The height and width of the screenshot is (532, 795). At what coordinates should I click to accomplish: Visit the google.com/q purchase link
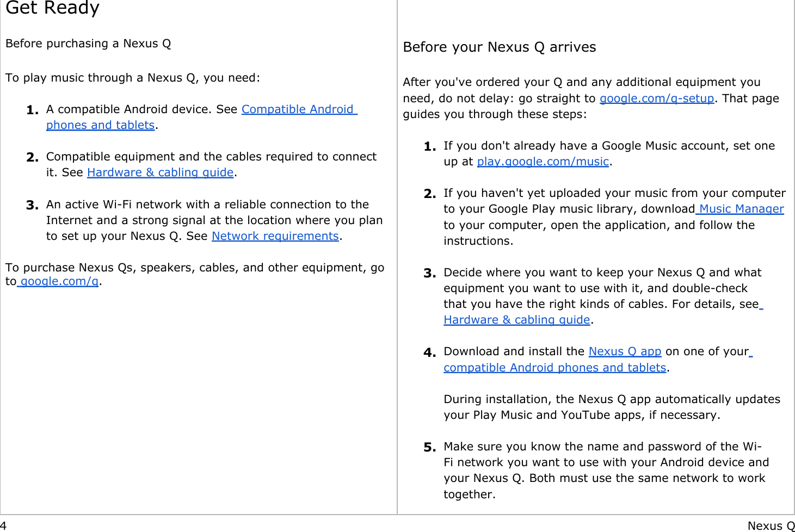click(x=59, y=281)
